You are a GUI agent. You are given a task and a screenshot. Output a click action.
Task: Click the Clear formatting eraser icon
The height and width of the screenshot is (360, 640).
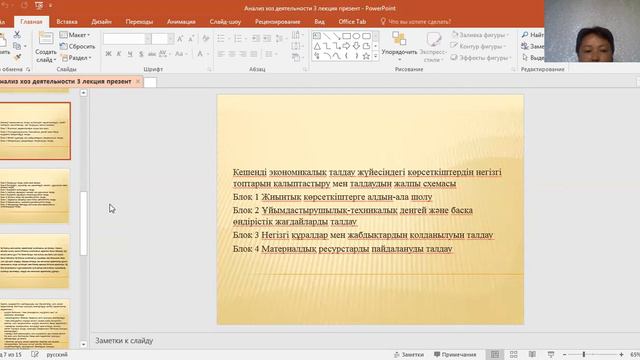pyautogui.click(x=206, y=39)
